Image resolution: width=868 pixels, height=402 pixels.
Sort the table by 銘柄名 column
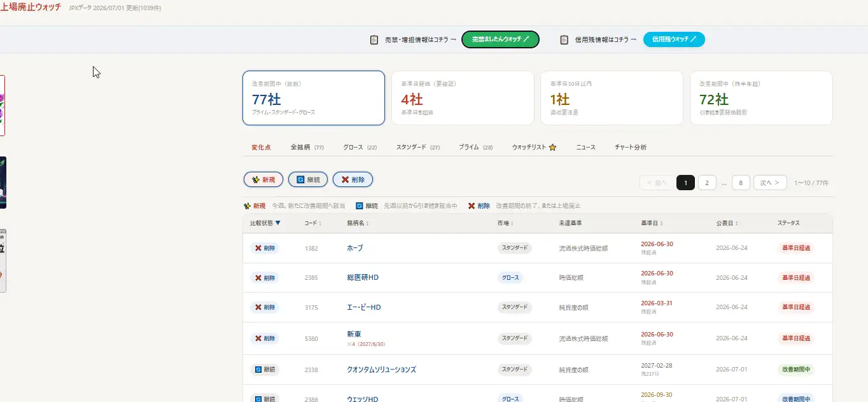pyautogui.click(x=358, y=223)
